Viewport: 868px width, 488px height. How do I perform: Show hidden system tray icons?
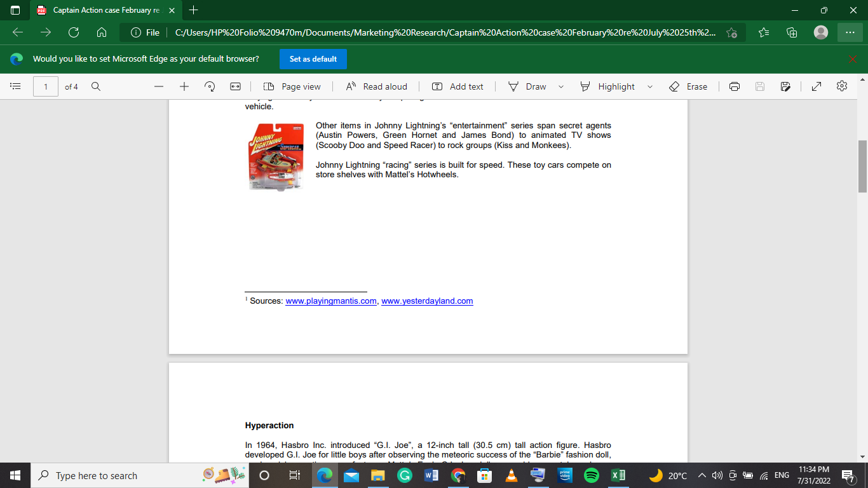point(702,475)
